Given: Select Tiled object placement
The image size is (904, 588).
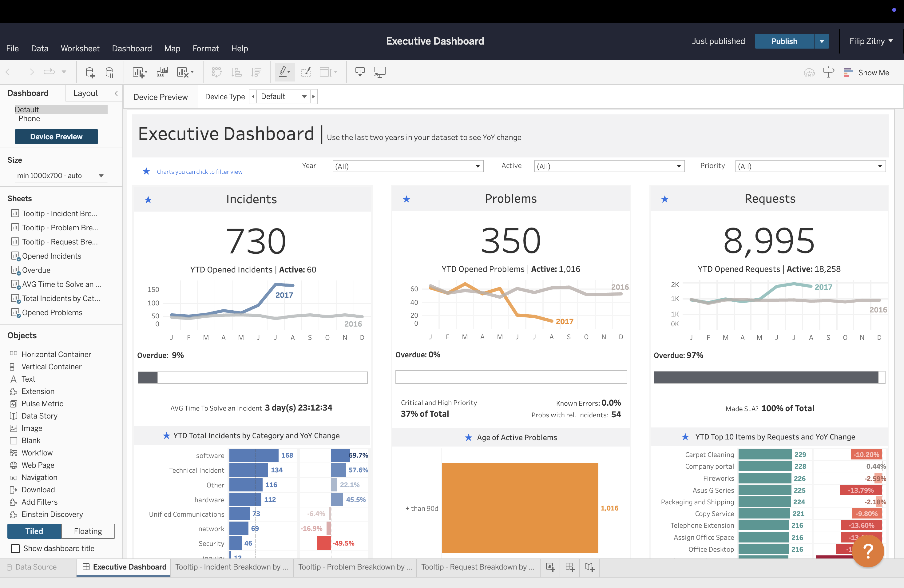Looking at the screenshot, I should pyautogui.click(x=34, y=531).
